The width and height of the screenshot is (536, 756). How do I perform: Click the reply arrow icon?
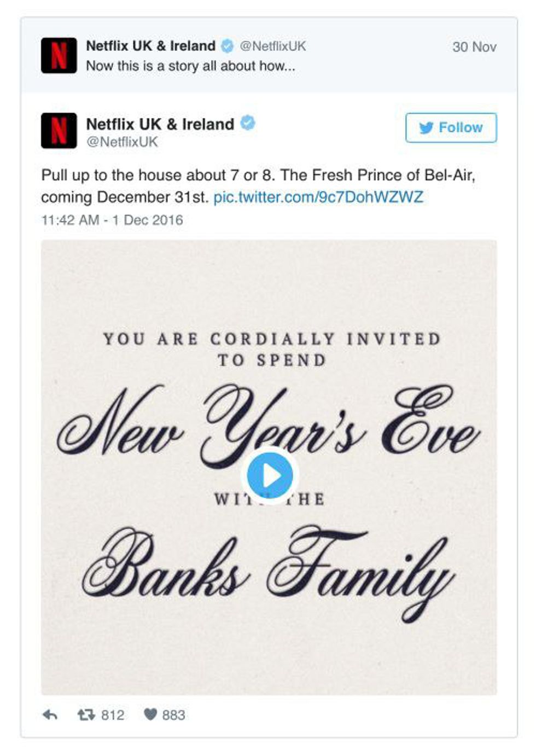pos(50,714)
